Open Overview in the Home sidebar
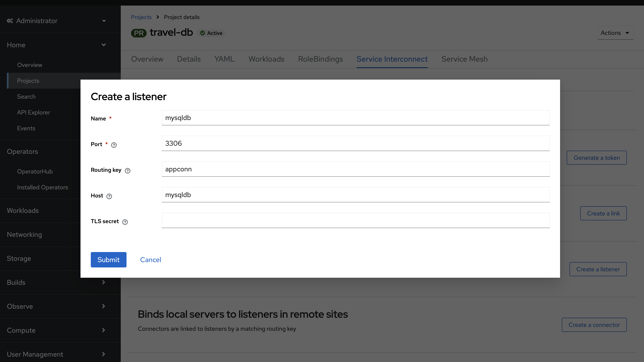 tap(30, 65)
